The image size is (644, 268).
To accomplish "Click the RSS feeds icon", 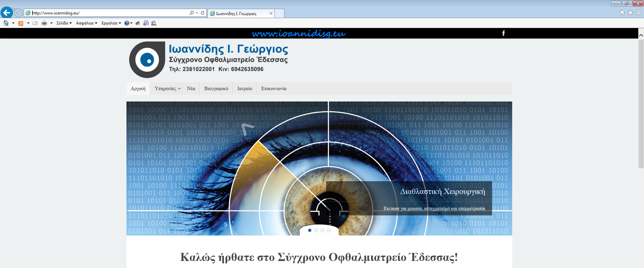I will (x=21, y=23).
